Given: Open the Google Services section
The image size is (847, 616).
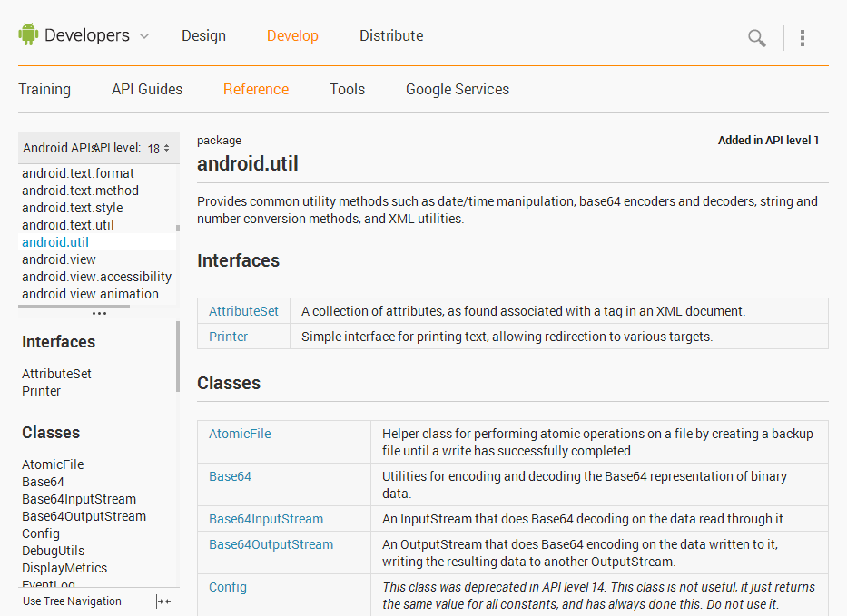Looking at the screenshot, I should point(458,89).
